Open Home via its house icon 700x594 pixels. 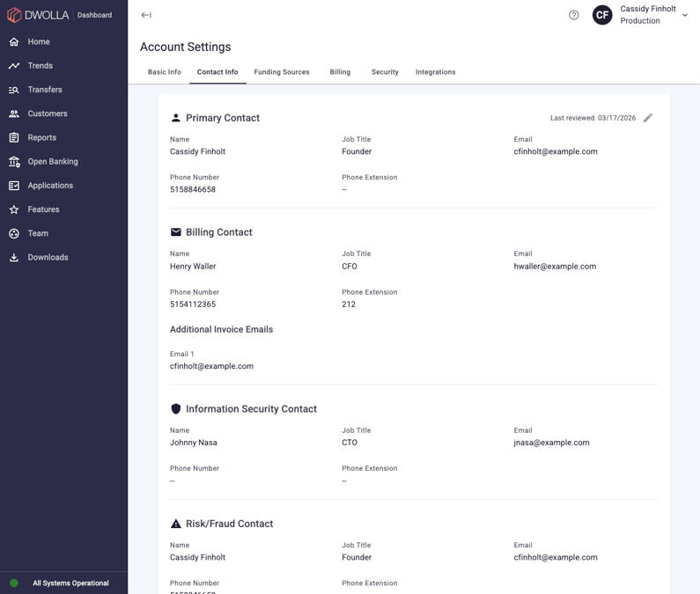point(14,41)
